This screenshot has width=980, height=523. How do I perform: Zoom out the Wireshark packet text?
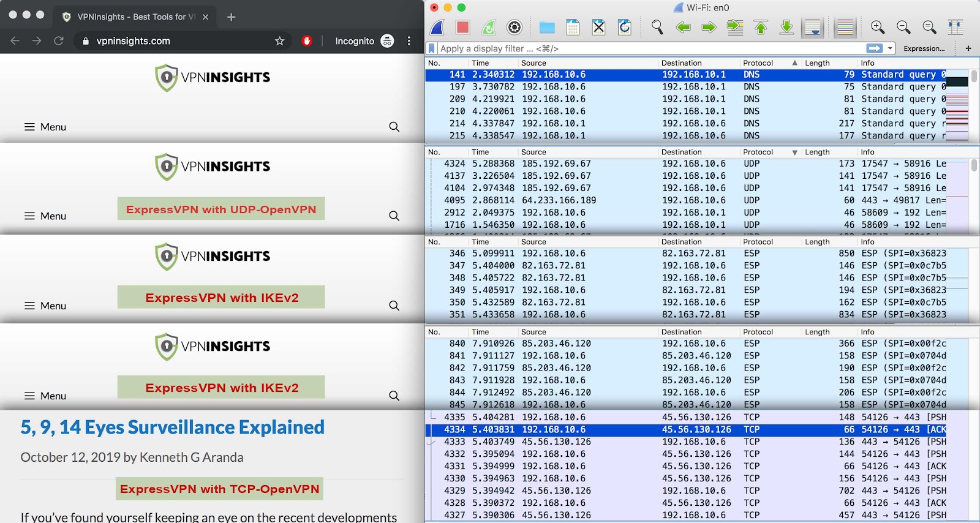click(x=903, y=27)
